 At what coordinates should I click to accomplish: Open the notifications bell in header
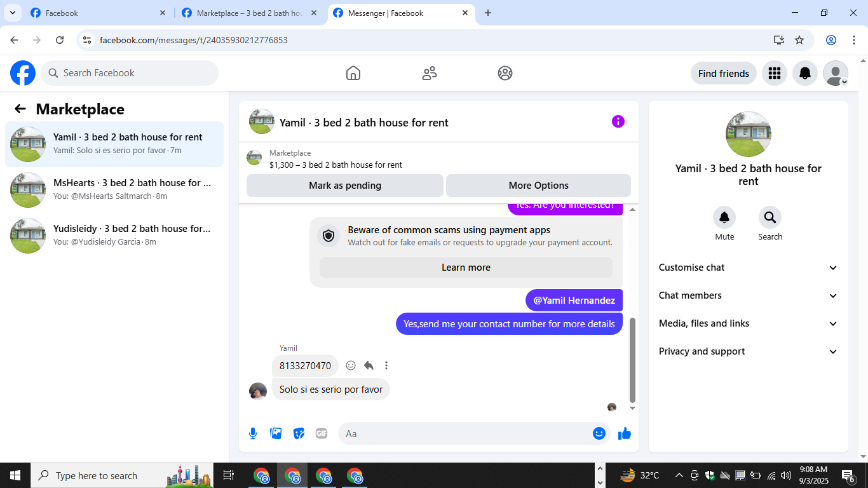pyautogui.click(x=805, y=73)
